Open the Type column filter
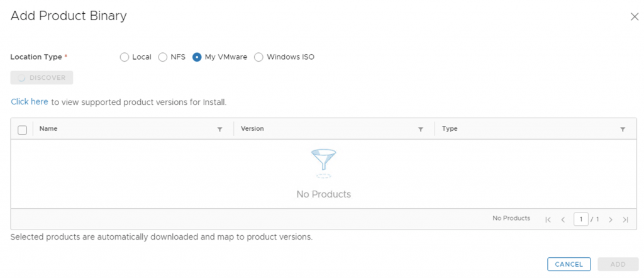 (x=622, y=130)
